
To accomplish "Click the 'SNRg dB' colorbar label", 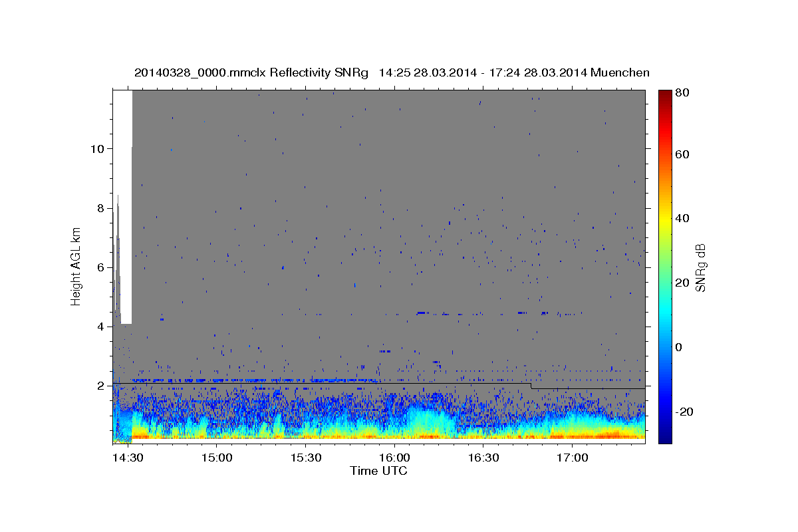I will pos(700,267).
